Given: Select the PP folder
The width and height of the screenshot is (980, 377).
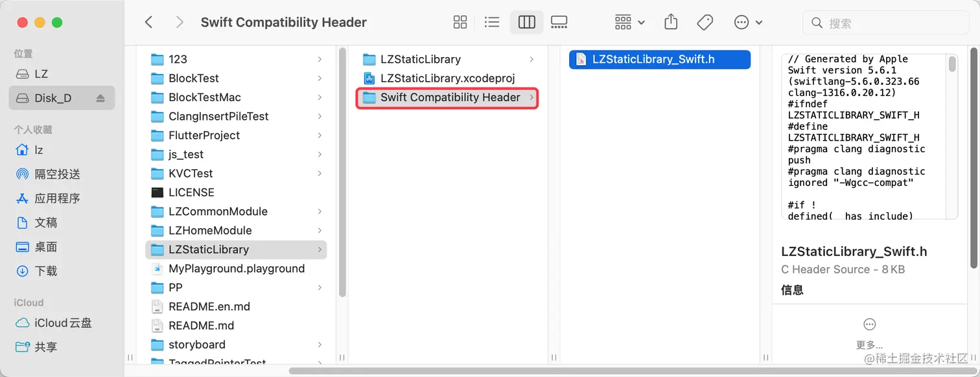Looking at the screenshot, I should tap(237, 287).
